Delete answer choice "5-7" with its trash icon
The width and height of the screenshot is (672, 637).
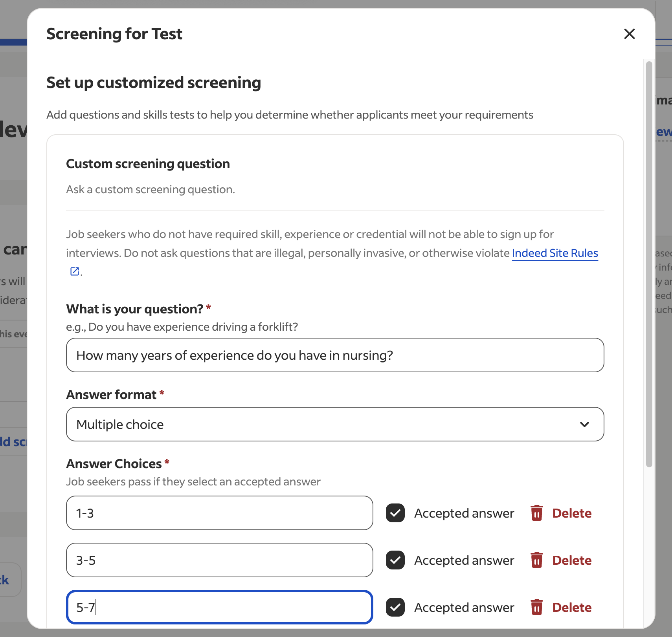pyautogui.click(x=537, y=607)
